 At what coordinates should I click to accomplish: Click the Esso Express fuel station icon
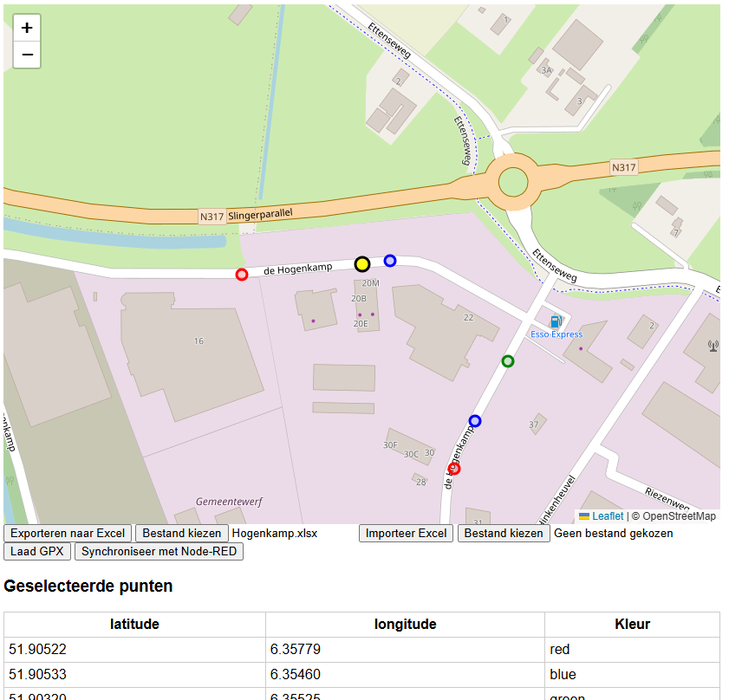555,320
